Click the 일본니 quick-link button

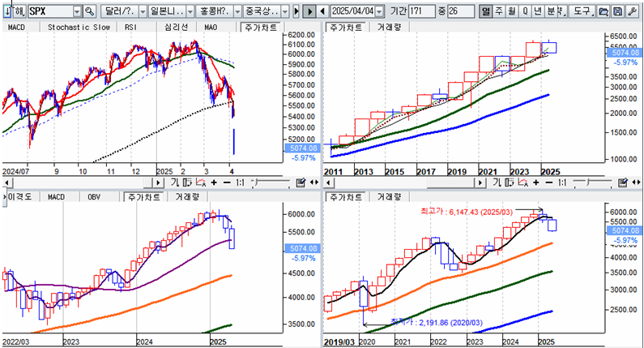tap(166, 11)
